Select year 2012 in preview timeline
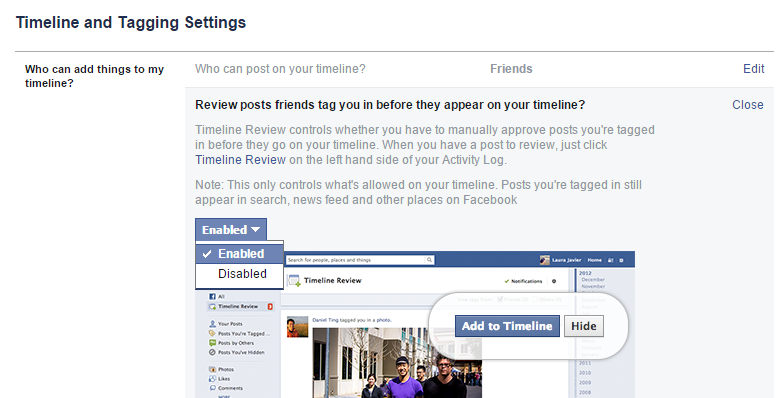This screenshot has width=783, height=398. (x=585, y=273)
